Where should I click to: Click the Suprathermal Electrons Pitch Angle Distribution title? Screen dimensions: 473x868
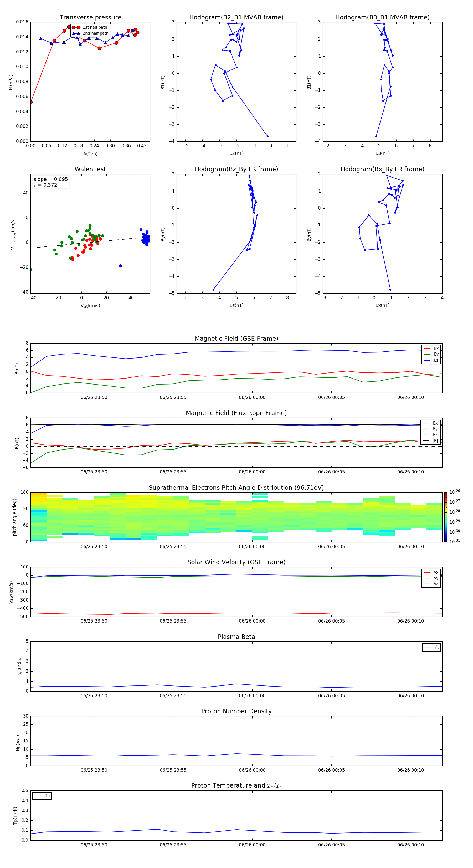click(x=236, y=488)
